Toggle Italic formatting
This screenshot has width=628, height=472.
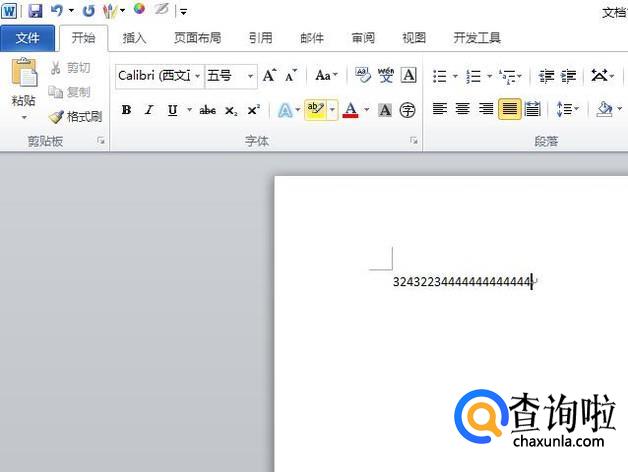[149, 110]
